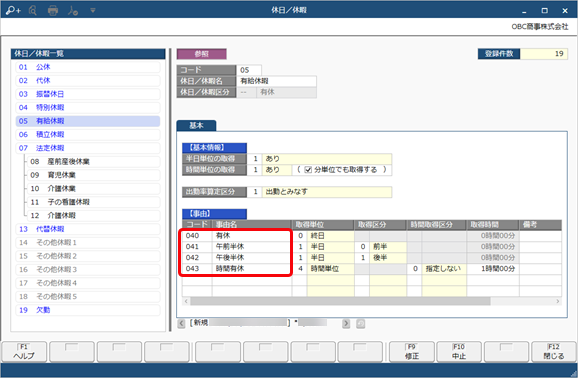The height and width of the screenshot is (378, 578).
Task: Click the table scrollbar left arrow
Action: (186, 302)
